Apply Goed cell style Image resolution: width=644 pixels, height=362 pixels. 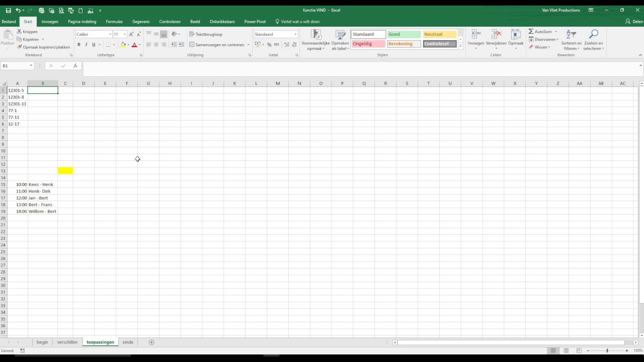click(404, 34)
